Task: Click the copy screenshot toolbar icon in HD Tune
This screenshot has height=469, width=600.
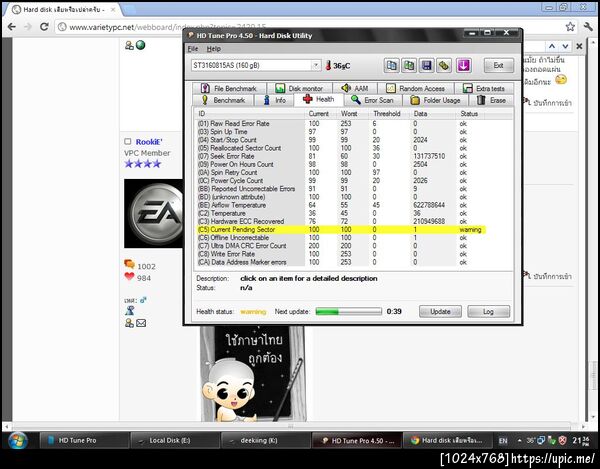Action: 409,65
